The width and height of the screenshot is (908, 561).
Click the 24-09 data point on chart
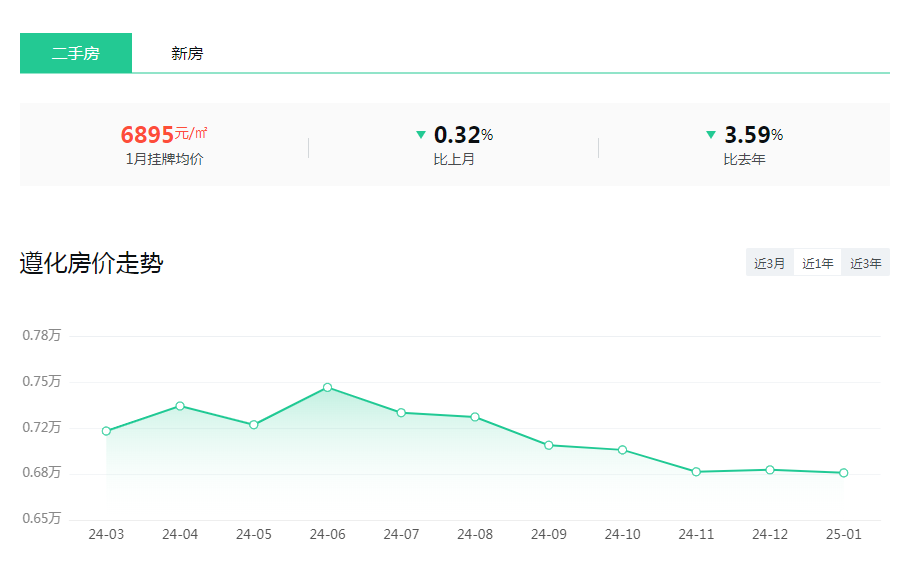[x=549, y=445]
